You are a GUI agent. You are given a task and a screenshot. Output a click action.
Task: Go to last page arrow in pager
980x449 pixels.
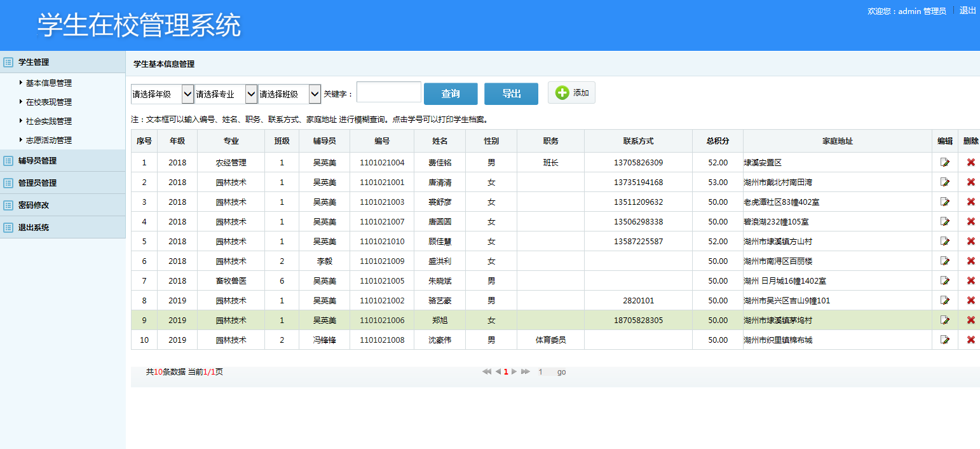[x=526, y=372]
